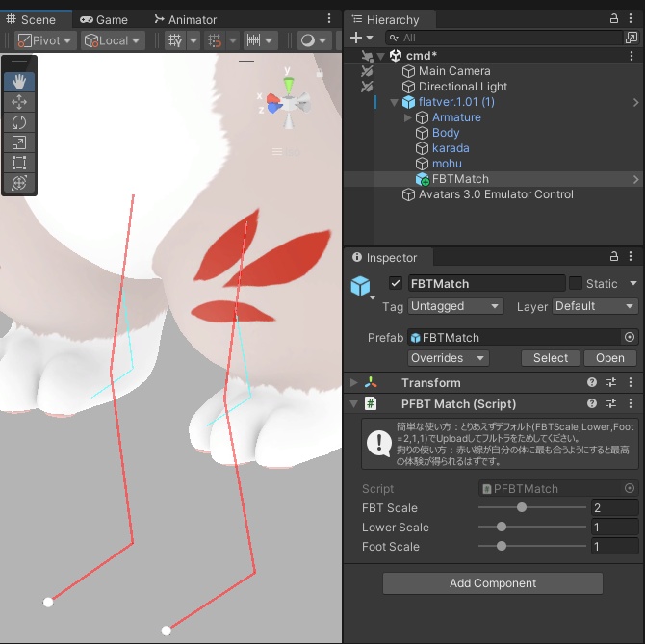645x644 pixels.
Task: Open FBTMatch prefab arrow in Hierarchy
Action: tap(636, 179)
